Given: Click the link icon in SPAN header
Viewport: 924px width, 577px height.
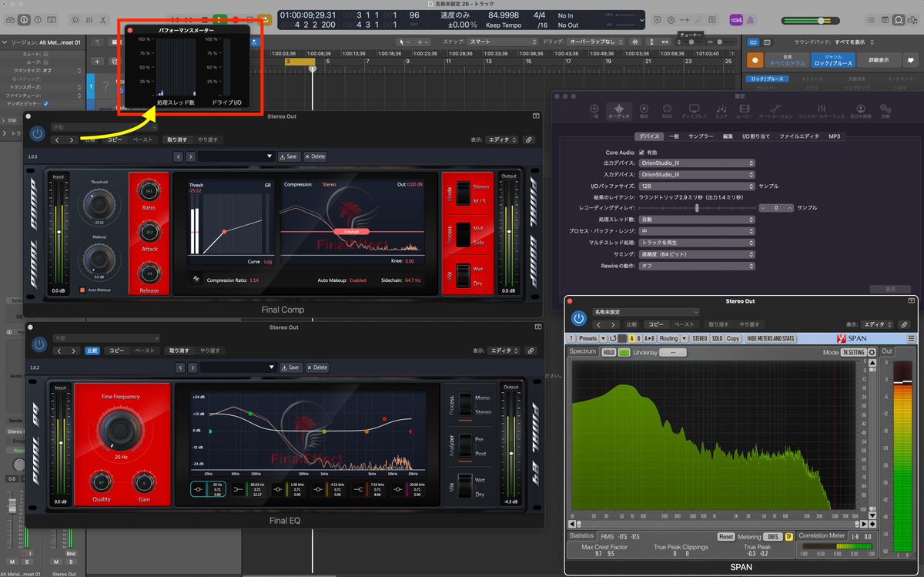Looking at the screenshot, I should pyautogui.click(x=902, y=324).
